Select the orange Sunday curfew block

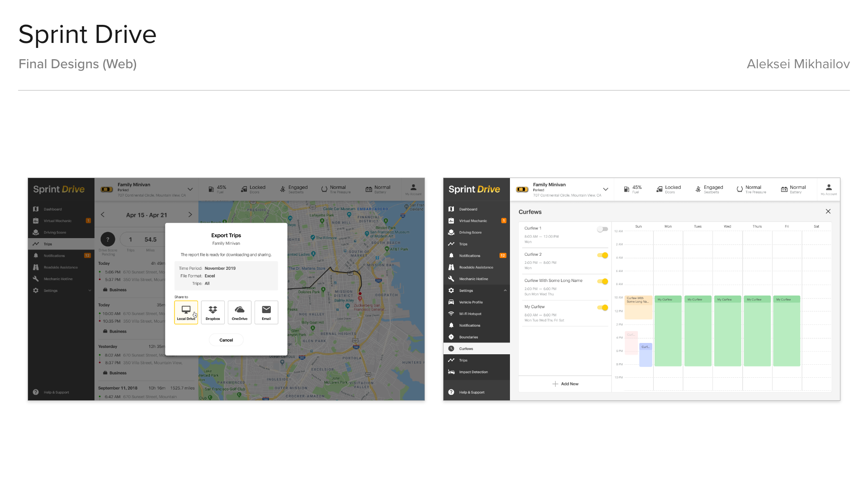point(638,307)
